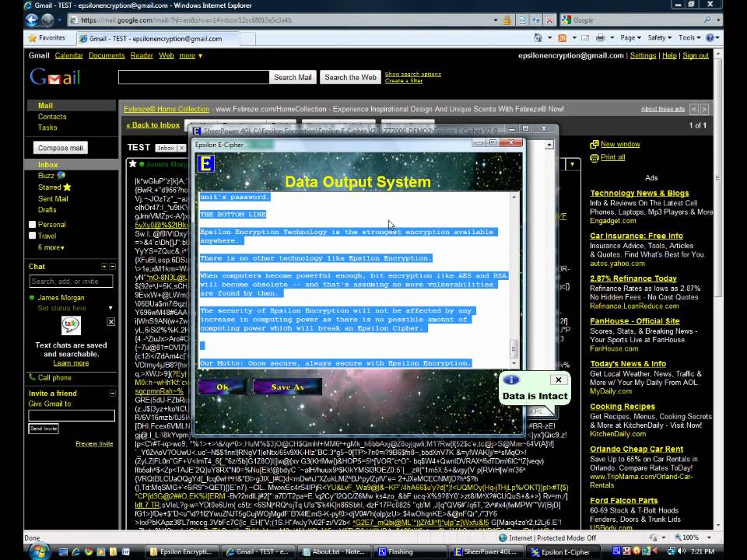Click the yellow E logo in Epsilon E-Cipher
747x560 pixels.
[x=205, y=164]
